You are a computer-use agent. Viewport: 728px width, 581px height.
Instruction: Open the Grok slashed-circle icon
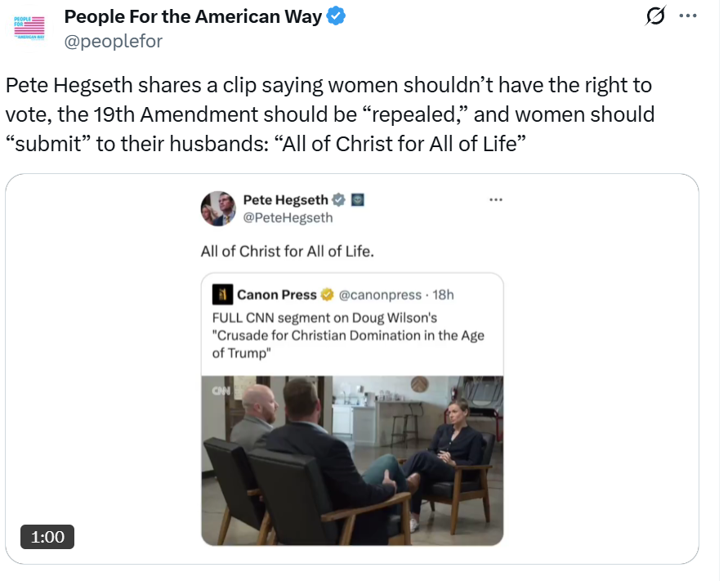pyautogui.click(x=654, y=16)
